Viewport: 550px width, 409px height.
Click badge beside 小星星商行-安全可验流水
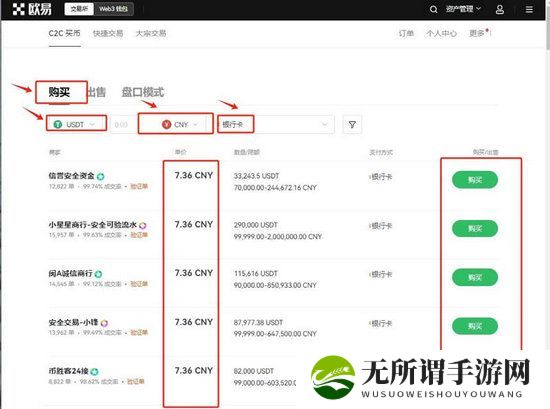142,225
